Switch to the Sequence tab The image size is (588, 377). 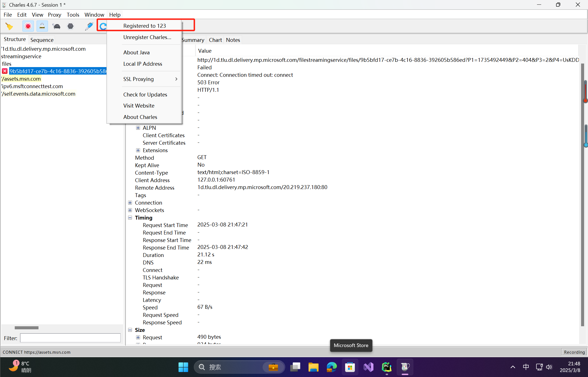tap(42, 40)
